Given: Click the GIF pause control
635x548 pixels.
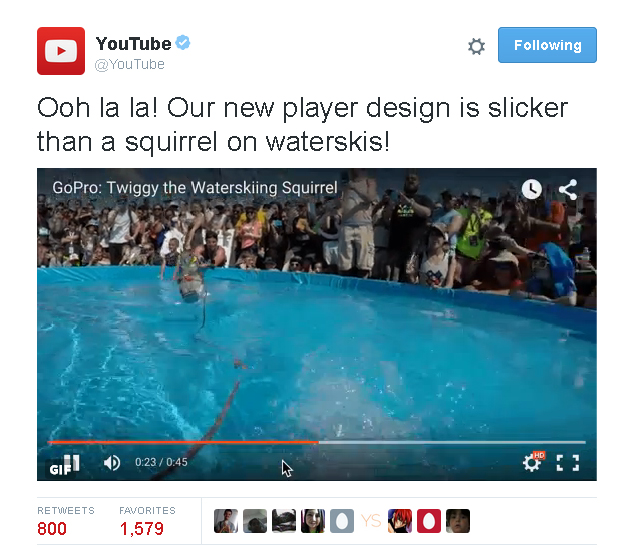Looking at the screenshot, I should pos(65,464).
